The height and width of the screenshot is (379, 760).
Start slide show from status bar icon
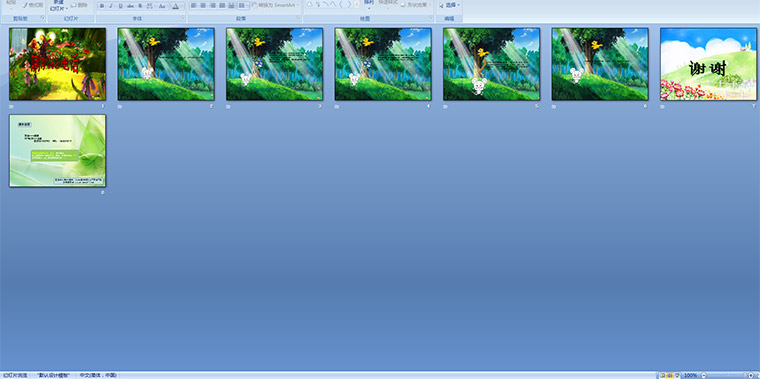(678, 376)
